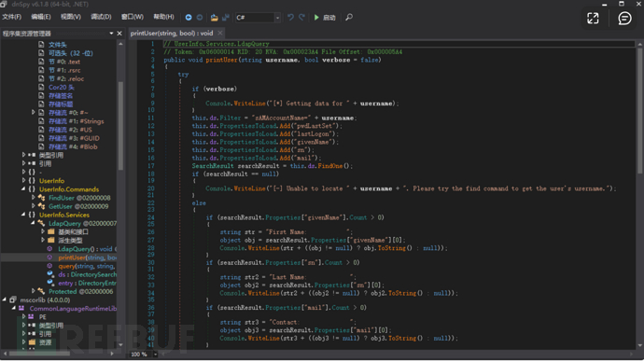
Task: Close the assembly explorer panel
Action: click(x=119, y=34)
